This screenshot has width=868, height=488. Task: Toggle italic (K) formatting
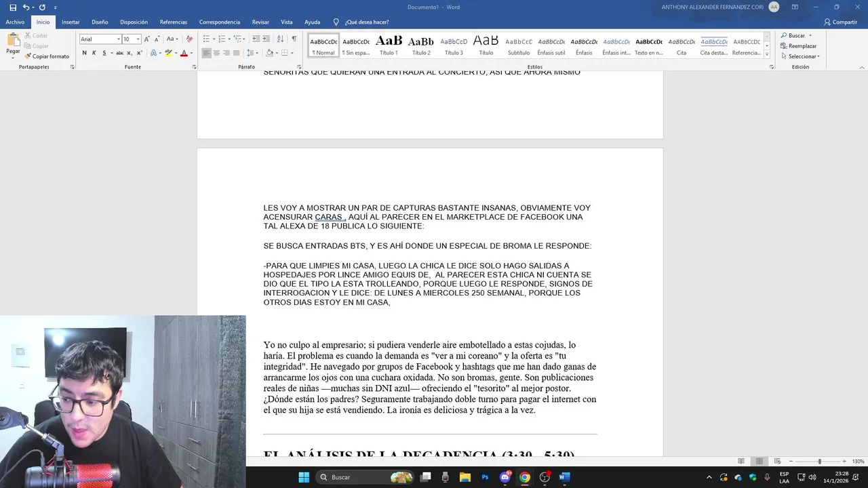pos(94,53)
